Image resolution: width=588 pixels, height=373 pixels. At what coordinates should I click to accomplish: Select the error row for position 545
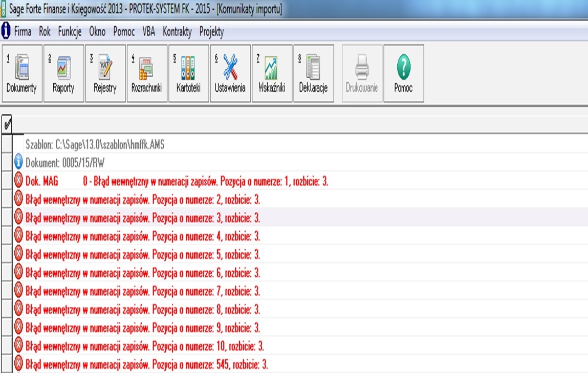(147, 365)
